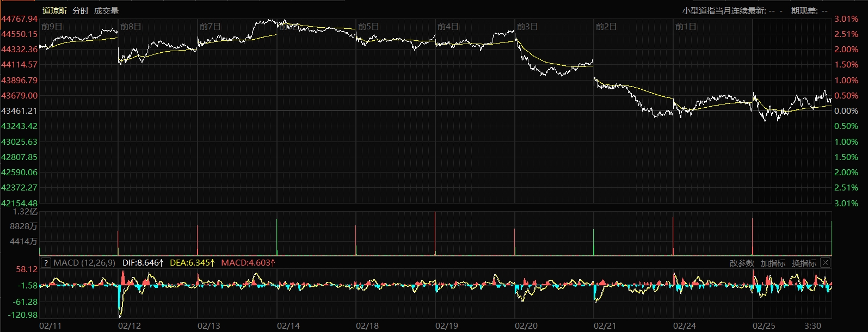Click the -61.28 MACD axis value
The width and height of the screenshot is (868, 332).
click(25, 302)
